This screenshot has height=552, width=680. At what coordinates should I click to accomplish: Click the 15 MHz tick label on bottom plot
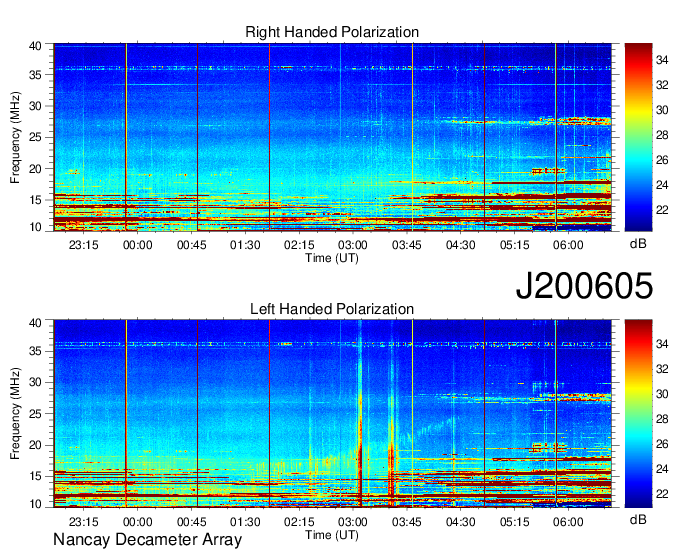(35, 477)
